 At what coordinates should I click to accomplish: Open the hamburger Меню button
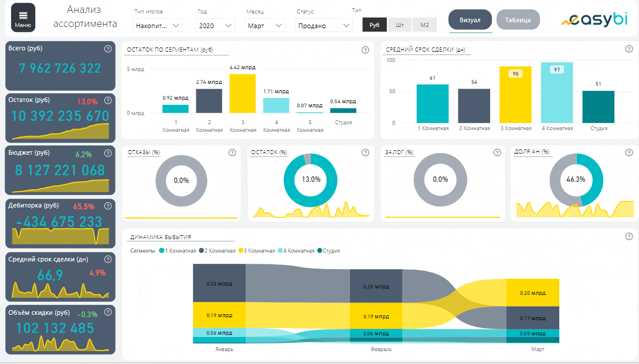pos(23,18)
